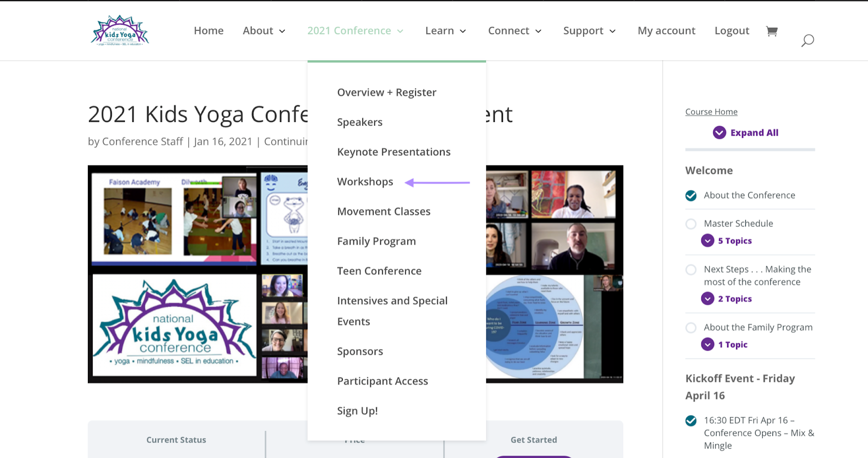Expand the 1 Topic list

click(724, 344)
